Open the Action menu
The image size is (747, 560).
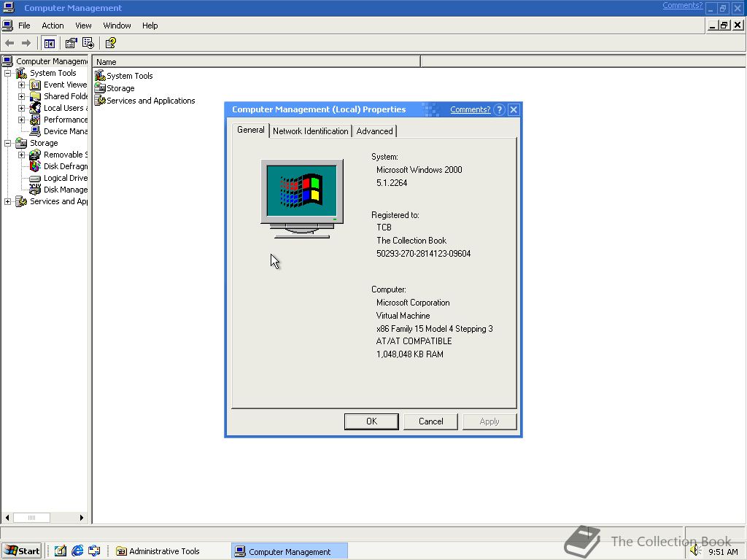pos(53,26)
